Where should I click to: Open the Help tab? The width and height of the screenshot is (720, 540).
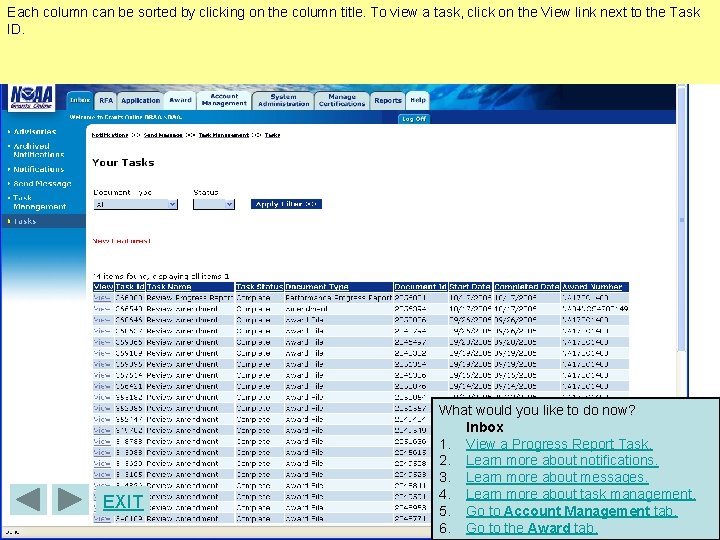pos(418,100)
